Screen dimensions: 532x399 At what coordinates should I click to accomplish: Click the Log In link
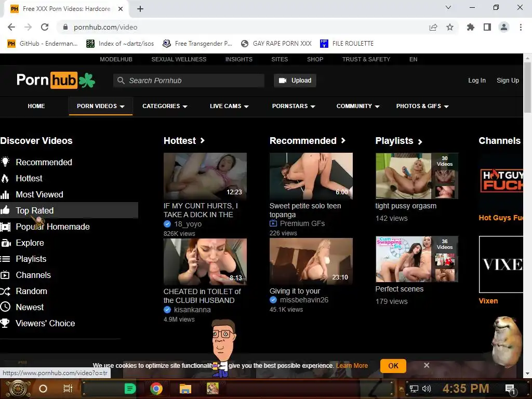pos(477,81)
